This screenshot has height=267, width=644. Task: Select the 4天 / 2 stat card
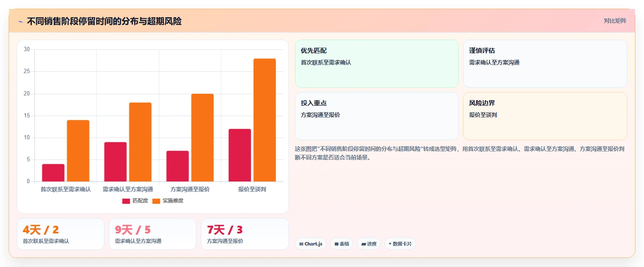click(61, 234)
